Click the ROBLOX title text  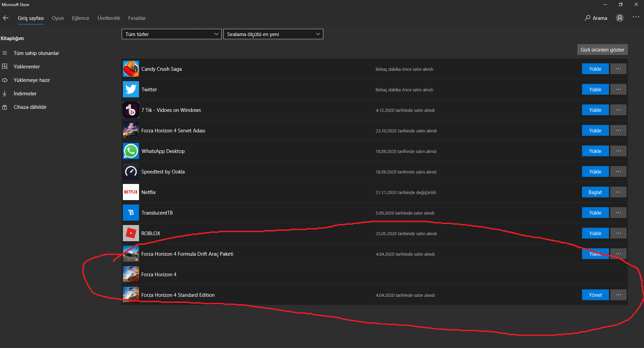[x=151, y=233]
